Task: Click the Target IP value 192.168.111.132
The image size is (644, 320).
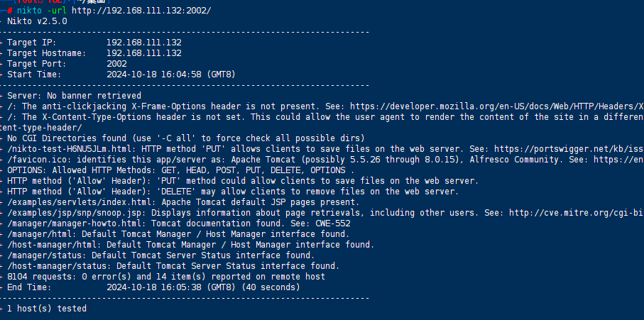Action: click(143, 43)
